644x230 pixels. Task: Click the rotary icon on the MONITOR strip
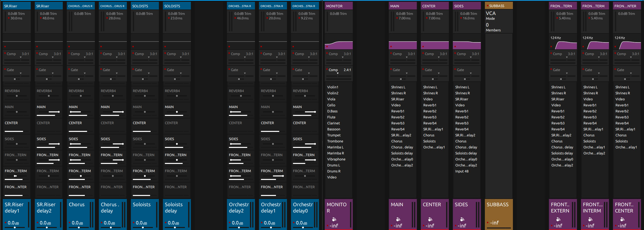(334, 219)
